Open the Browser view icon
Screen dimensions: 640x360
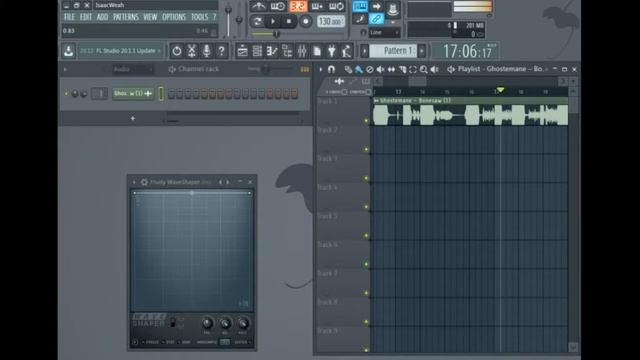pyautogui.click(x=287, y=51)
